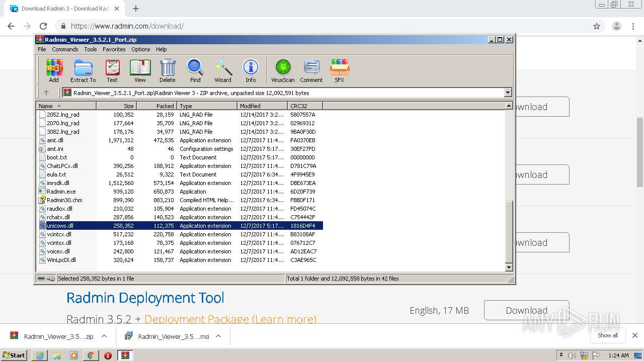Sort file list by Name column
The height and width of the screenshot is (362, 644).
click(x=66, y=106)
